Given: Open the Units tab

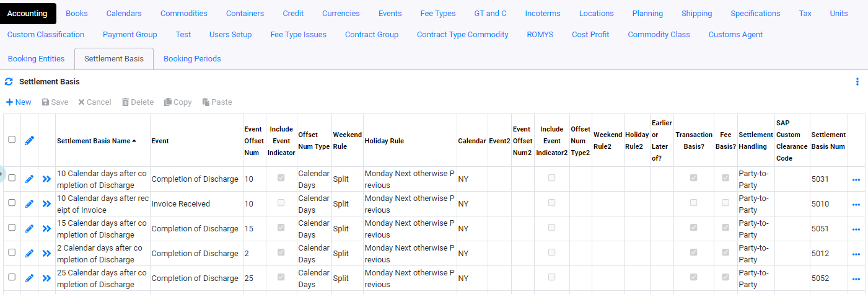Looking at the screenshot, I should tap(839, 13).
